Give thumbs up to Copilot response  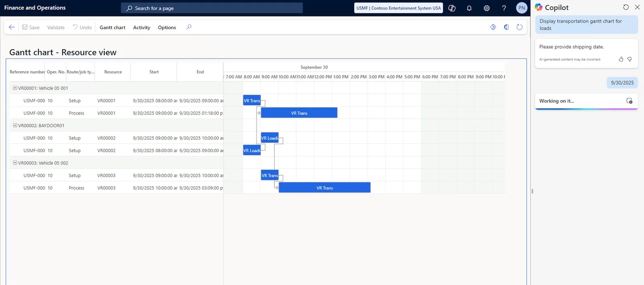[x=621, y=59]
